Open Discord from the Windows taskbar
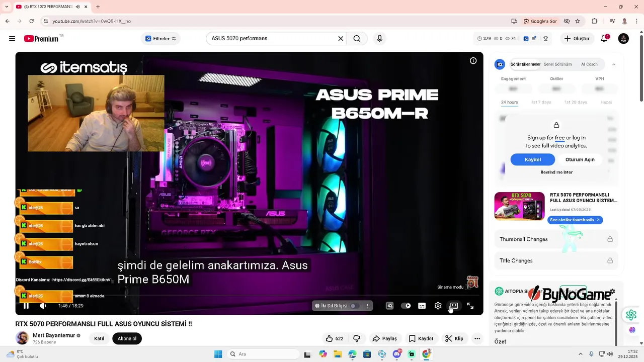 click(397, 354)
